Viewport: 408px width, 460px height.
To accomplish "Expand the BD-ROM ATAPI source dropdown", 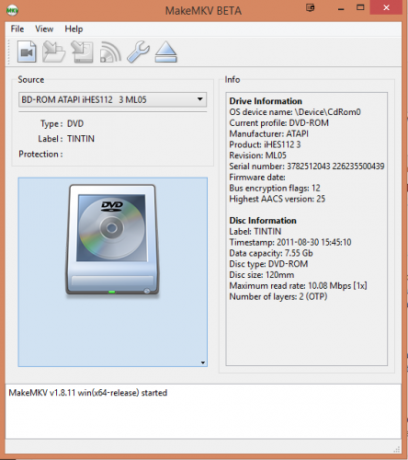I will (x=113, y=100).
